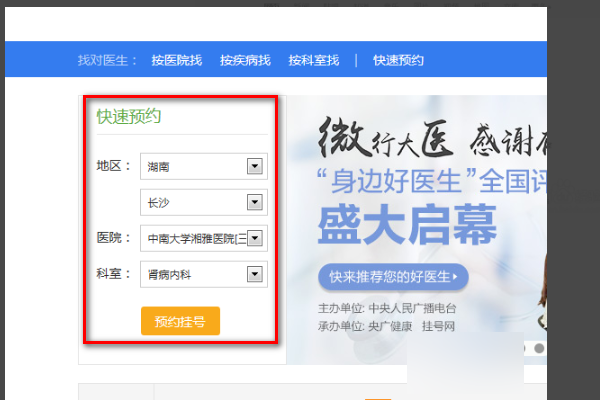The height and width of the screenshot is (400, 600).
Task: Click the 医院 label
Action: 114,238
